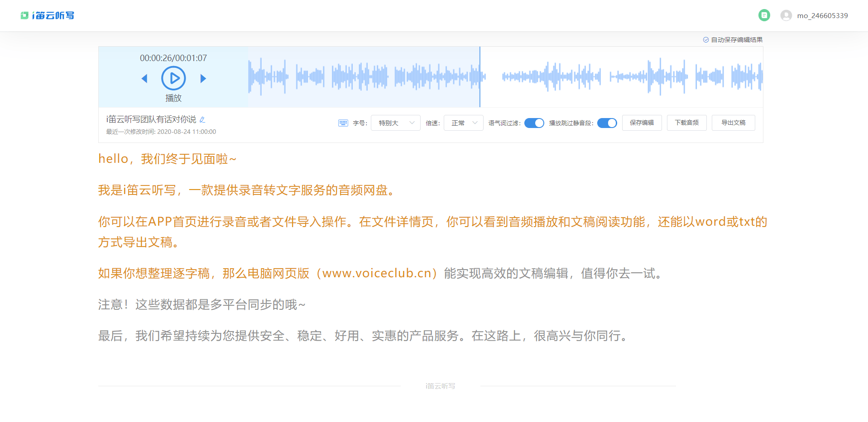Expand the 倍速 speed dropdown

click(x=464, y=123)
